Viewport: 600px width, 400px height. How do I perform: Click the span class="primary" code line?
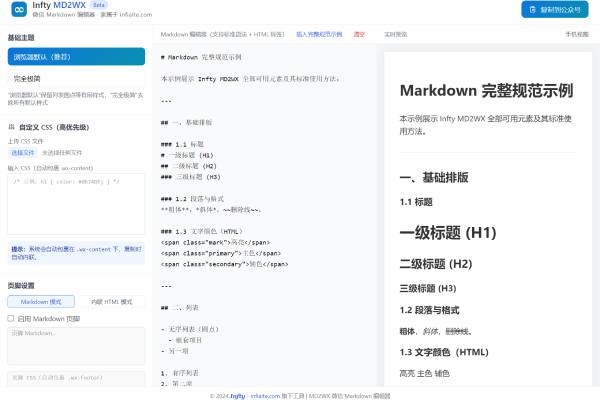click(221, 253)
